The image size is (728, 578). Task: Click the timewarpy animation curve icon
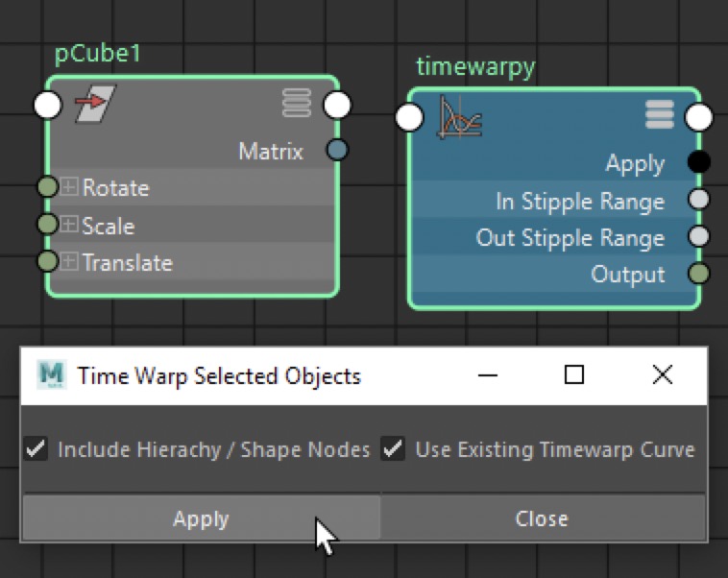pyautogui.click(x=460, y=117)
